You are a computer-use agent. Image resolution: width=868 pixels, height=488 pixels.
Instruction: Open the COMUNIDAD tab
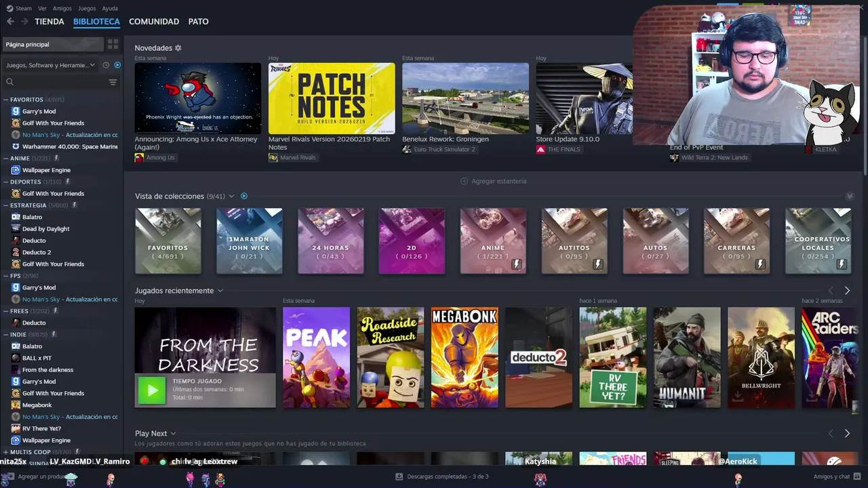tap(154, 22)
